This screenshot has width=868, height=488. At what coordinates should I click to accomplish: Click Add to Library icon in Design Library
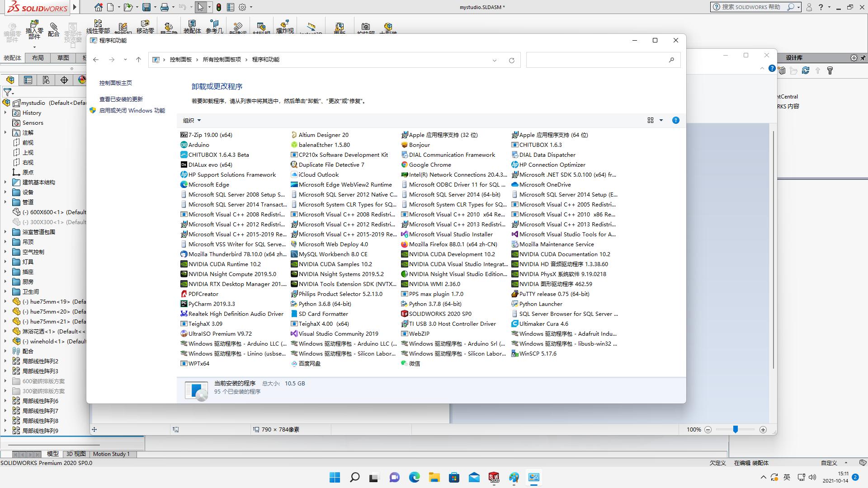click(782, 71)
